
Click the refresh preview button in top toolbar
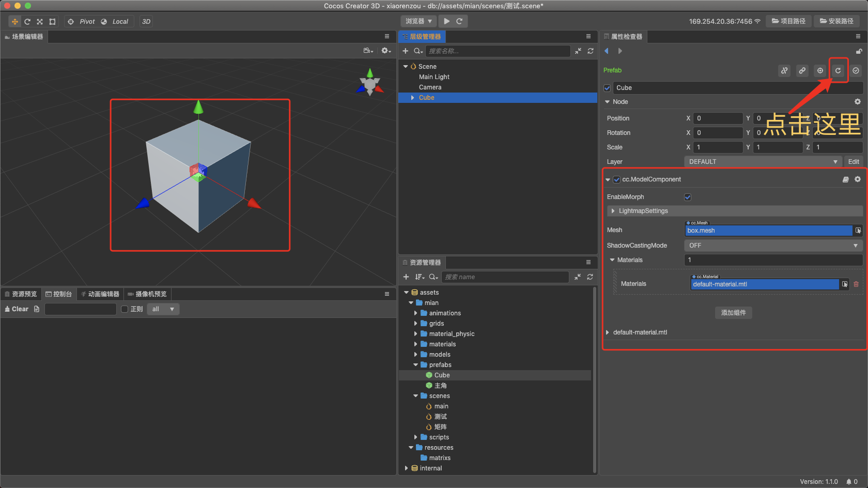459,21
